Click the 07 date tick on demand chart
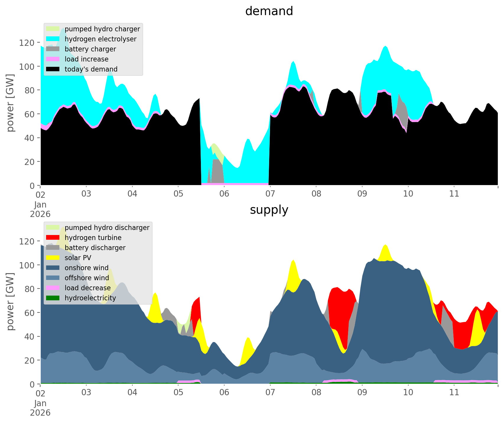The width and height of the screenshot is (504, 423). pos(270,194)
